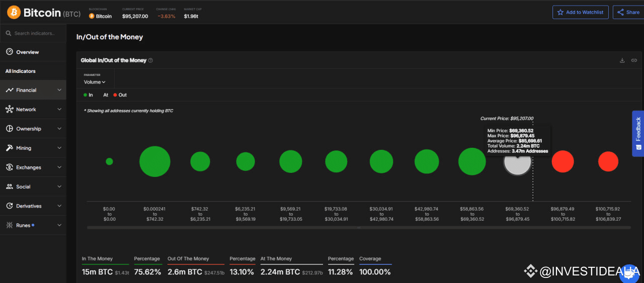Image resolution: width=644 pixels, height=283 pixels.
Task: Click the chart horizontal range scrollbar
Action: (x=359, y=228)
